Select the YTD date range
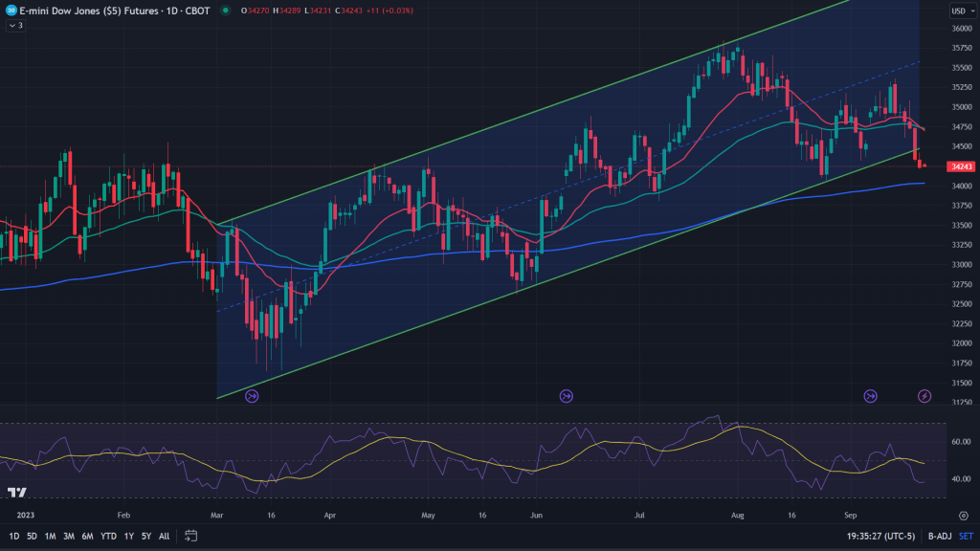980x551 pixels. coord(106,536)
